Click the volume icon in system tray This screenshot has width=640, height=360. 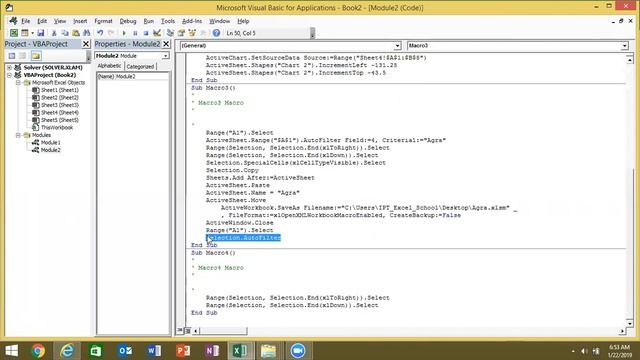pos(584,351)
